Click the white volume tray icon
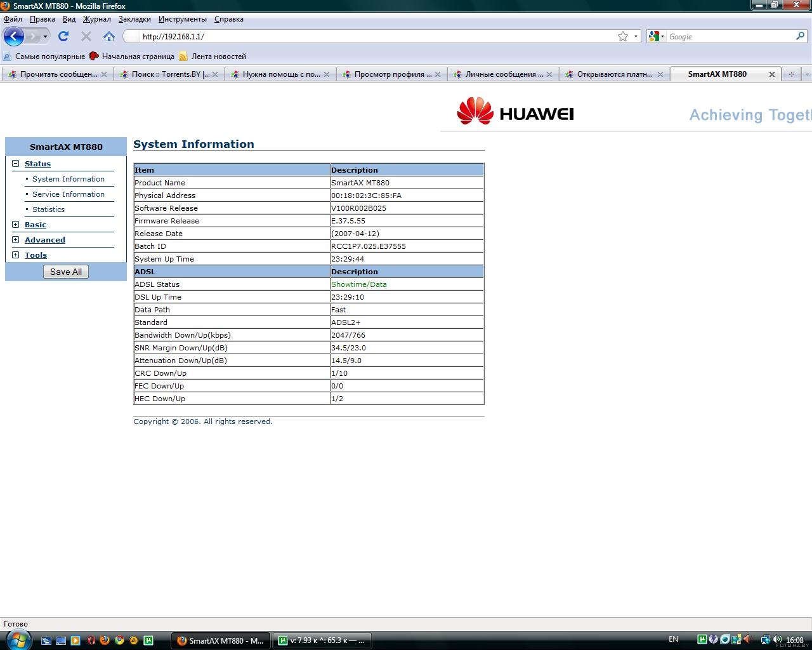Screen dimensions: 812x650 pyautogui.click(x=777, y=639)
